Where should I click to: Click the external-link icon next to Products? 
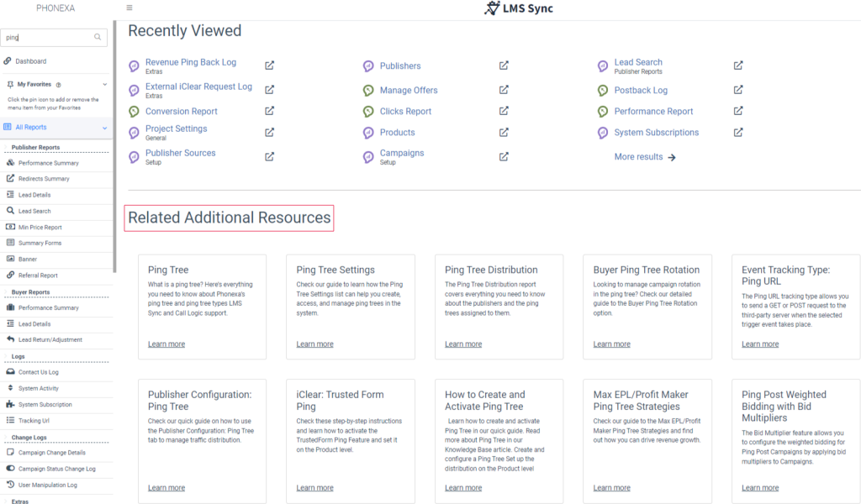[x=504, y=133]
